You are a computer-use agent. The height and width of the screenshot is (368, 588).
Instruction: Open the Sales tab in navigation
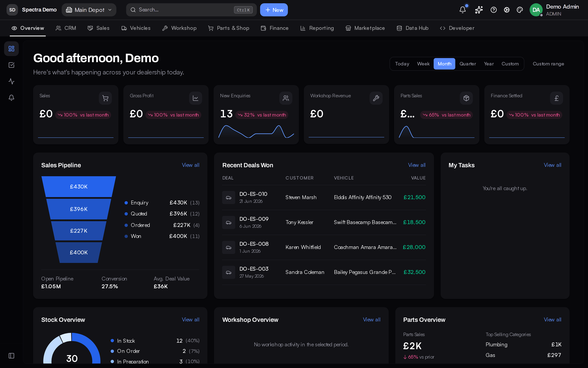click(98, 28)
